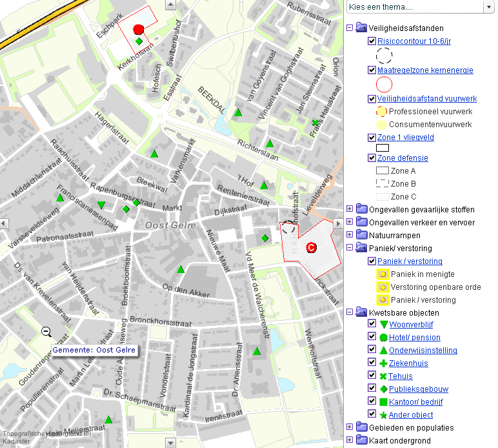Expand the Gebieden en populaties group
Viewport: 498px width, 448px height.
click(350, 427)
